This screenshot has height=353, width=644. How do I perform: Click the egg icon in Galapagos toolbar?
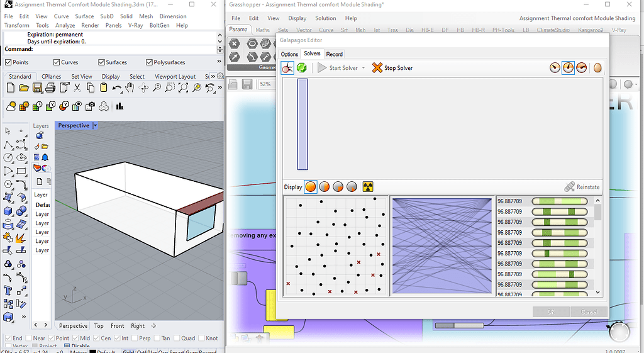[597, 67]
